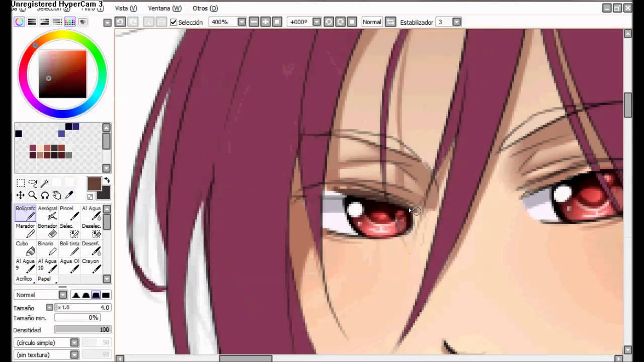The image size is (644, 362).
Task: Toggle the color wheel panel
Action: [19, 22]
